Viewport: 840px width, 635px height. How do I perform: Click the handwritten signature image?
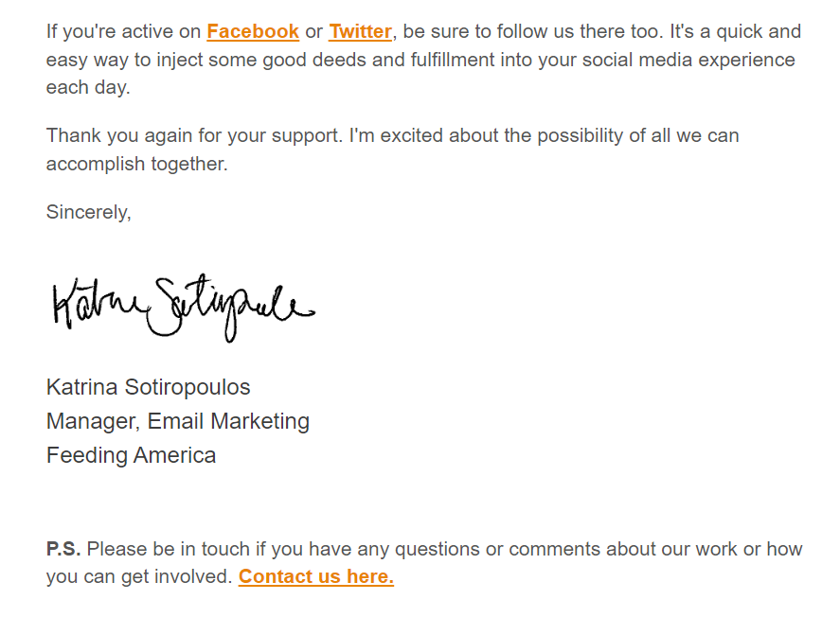pos(180,307)
